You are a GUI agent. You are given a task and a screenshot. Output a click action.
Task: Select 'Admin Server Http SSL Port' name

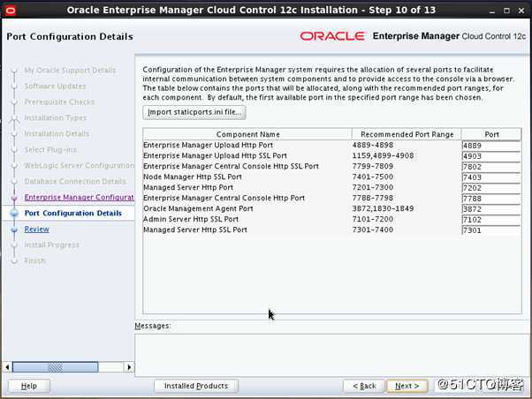pyautogui.click(x=191, y=219)
